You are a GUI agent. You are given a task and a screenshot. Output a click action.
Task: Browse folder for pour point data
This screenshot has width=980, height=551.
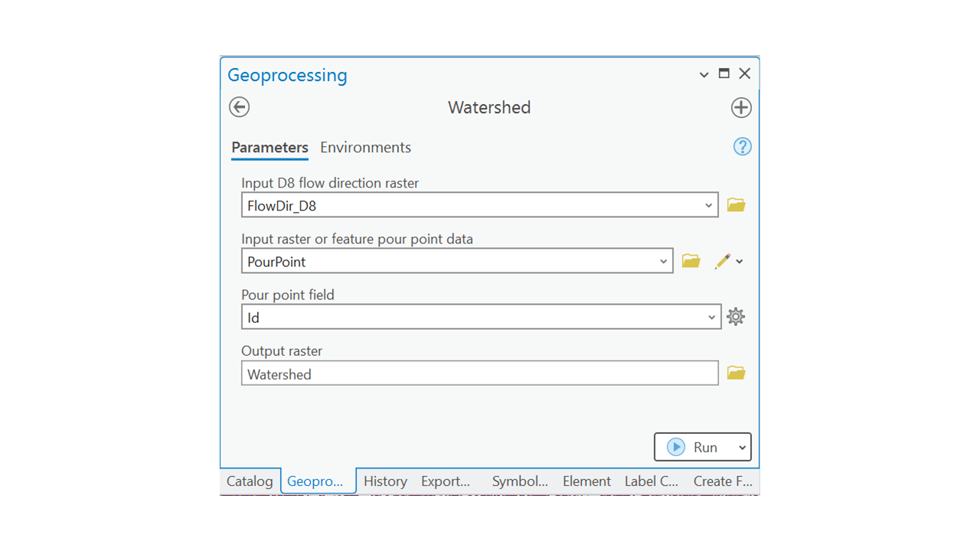point(691,261)
